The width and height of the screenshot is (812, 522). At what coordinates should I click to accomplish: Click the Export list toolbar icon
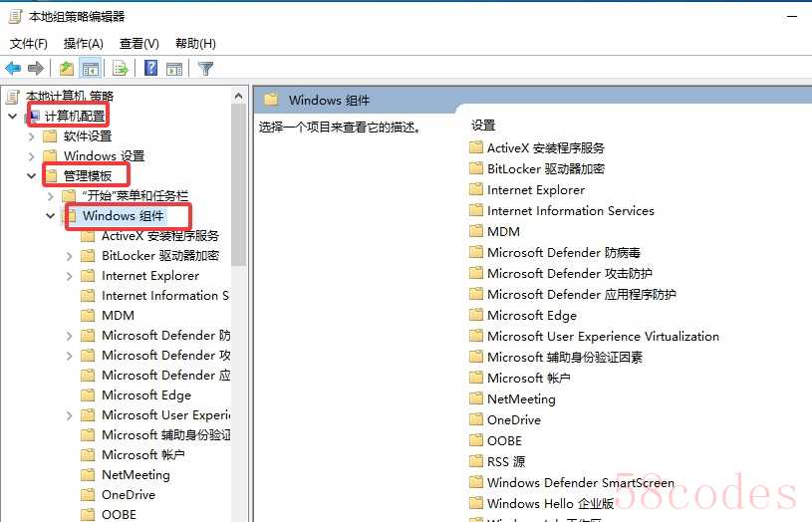(x=121, y=68)
